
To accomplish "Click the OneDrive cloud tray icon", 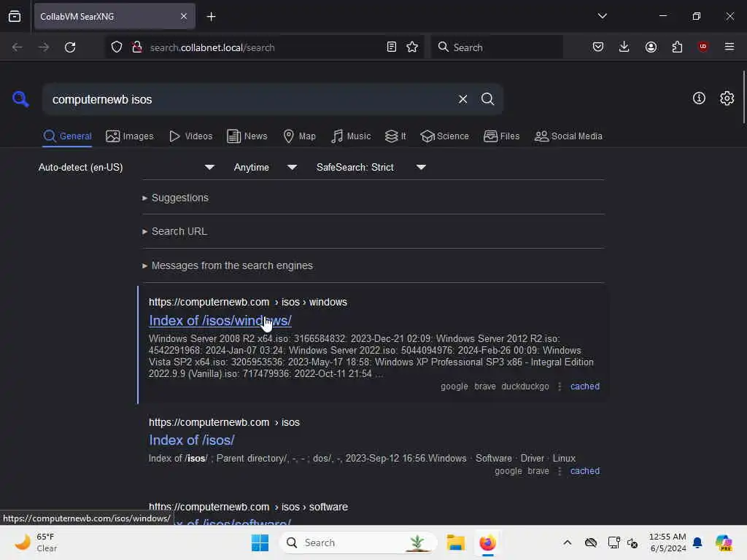I will (591, 542).
